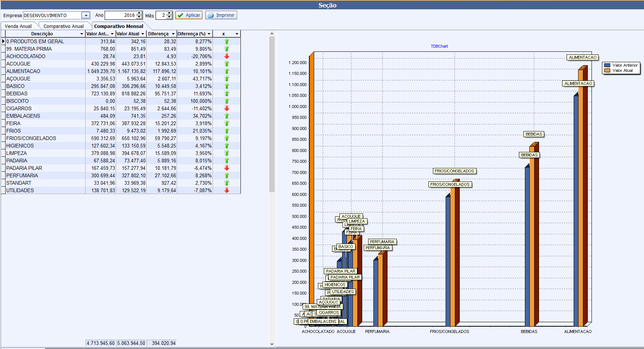Viewport: 644px width, 349px height.
Task: Open the Empresa dropdown list
Action: click(86, 15)
